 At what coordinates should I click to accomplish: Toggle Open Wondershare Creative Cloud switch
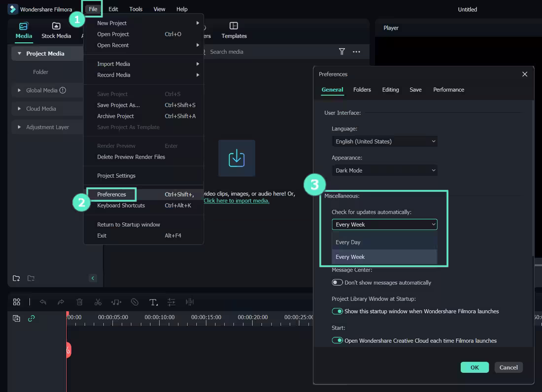[x=337, y=340]
